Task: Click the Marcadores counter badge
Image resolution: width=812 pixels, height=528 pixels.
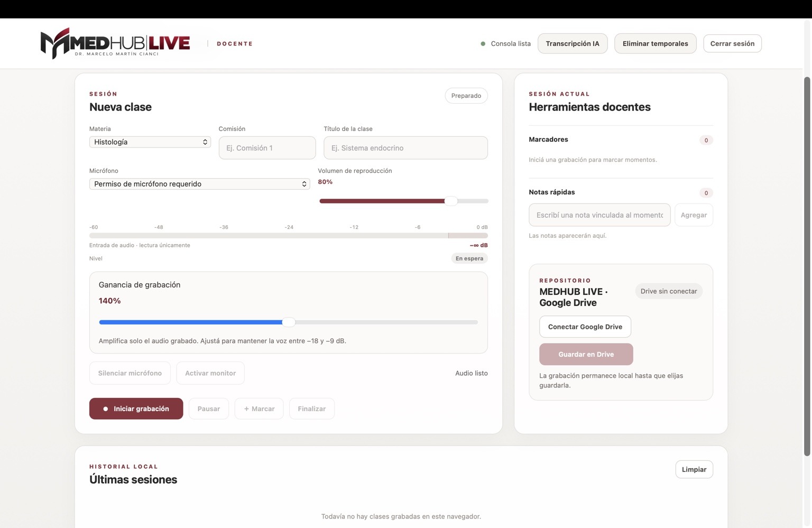Action: (x=706, y=140)
